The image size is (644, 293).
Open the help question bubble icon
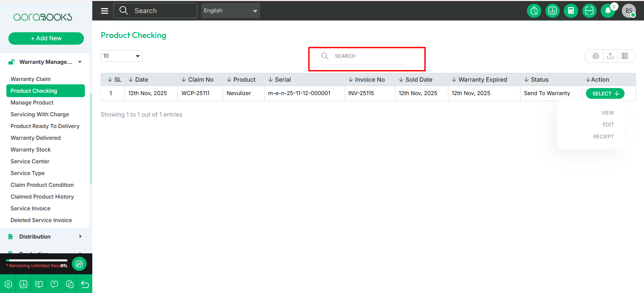[x=54, y=284]
